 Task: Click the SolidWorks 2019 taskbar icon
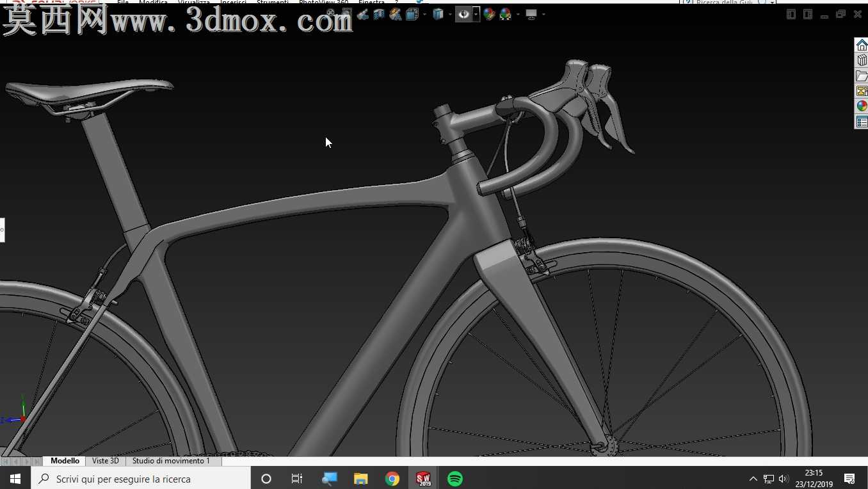424,479
